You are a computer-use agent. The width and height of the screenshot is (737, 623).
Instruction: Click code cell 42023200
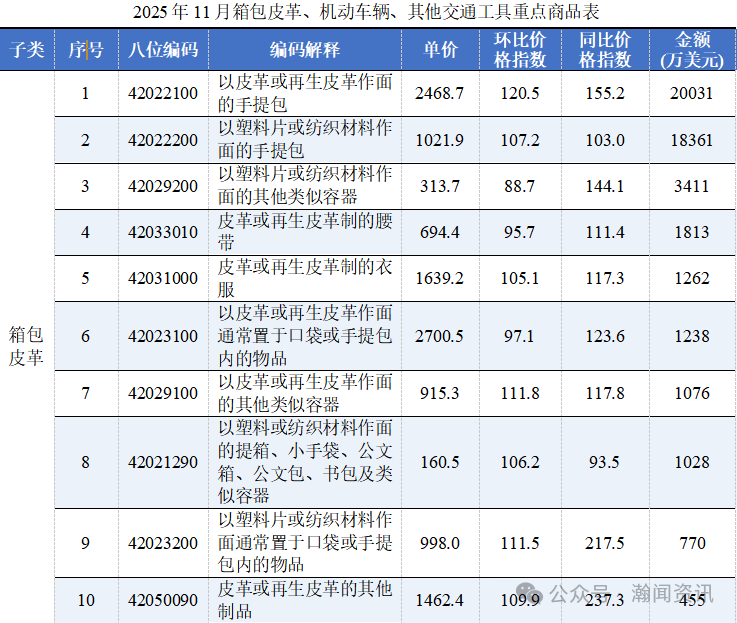tap(163, 543)
